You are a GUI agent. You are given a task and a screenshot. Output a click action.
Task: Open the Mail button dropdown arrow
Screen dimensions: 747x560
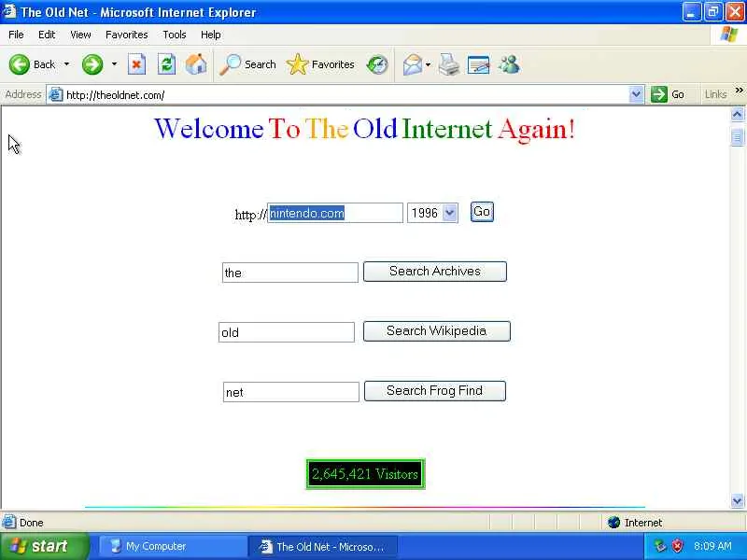pyautogui.click(x=428, y=64)
